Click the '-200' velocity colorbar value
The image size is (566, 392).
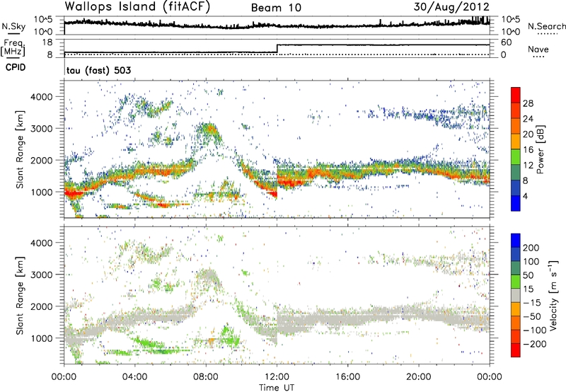(x=534, y=344)
